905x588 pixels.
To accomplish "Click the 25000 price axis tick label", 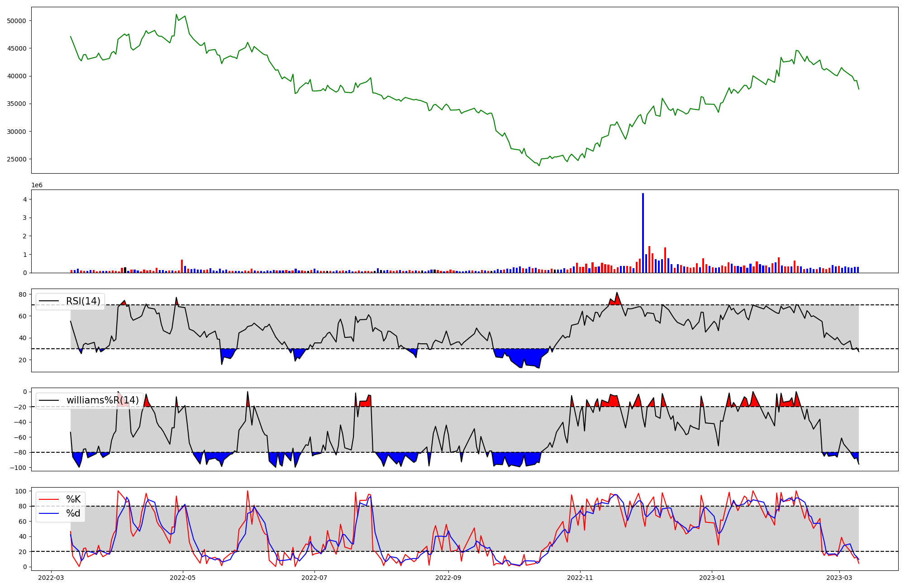I will click(x=17, y=159).
